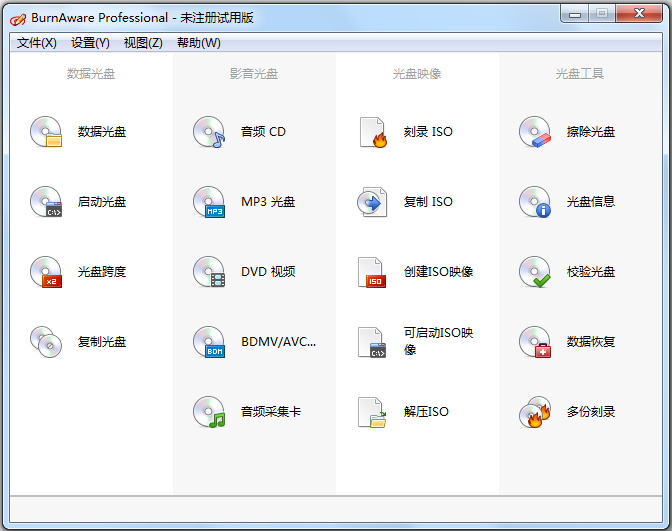The image size is (672, 531).
Task: Click the BurnAware title bar app icon
Action: point(18,18)
